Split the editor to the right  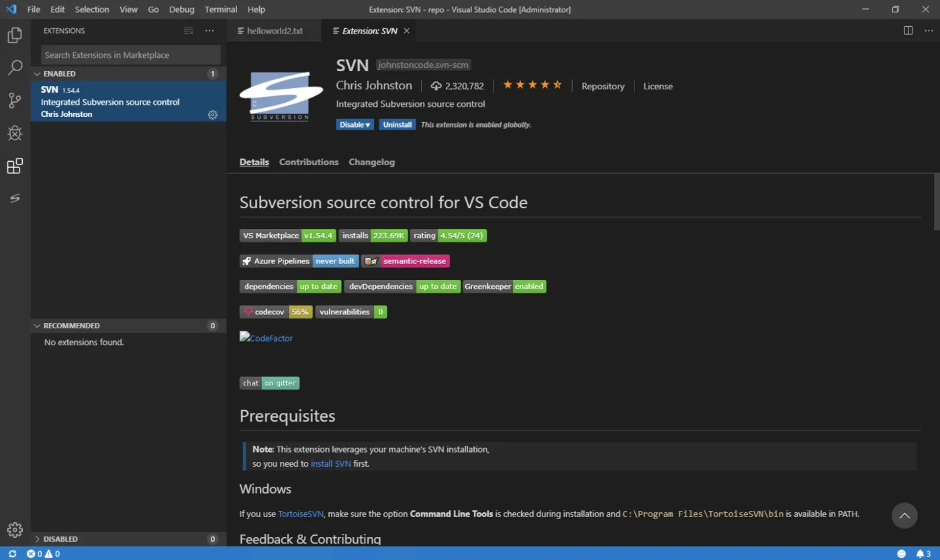click(x=908, y=30)
